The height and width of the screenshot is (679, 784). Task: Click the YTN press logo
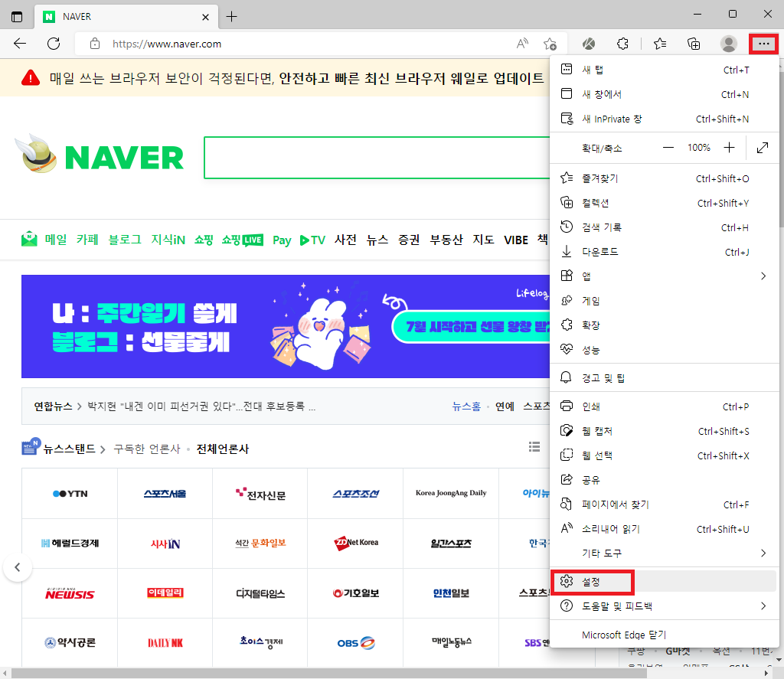pos(70,494)
